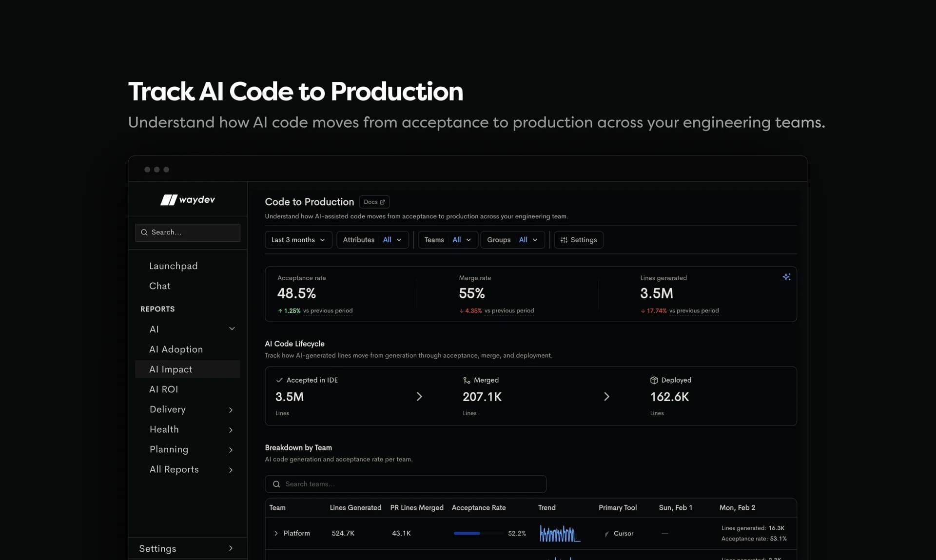This screenshot has height=560, width=936.
Task: Click the AI sparkle icon in metrics card
Action: [786, 277]
